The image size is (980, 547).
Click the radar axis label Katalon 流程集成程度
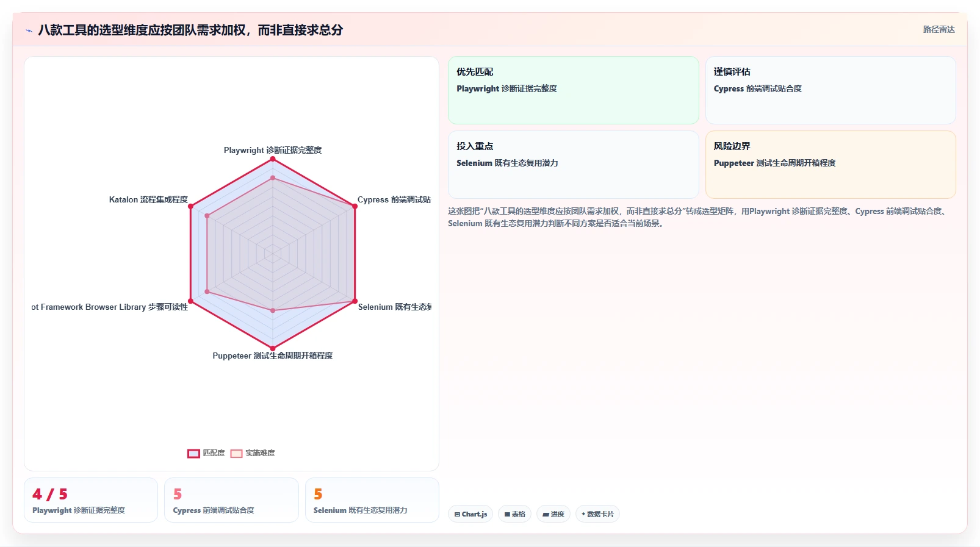tap(148, 199)
